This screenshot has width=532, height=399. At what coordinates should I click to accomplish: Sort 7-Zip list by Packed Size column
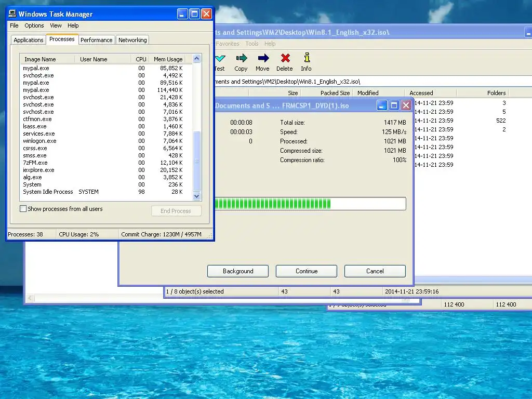coord(327,93)
